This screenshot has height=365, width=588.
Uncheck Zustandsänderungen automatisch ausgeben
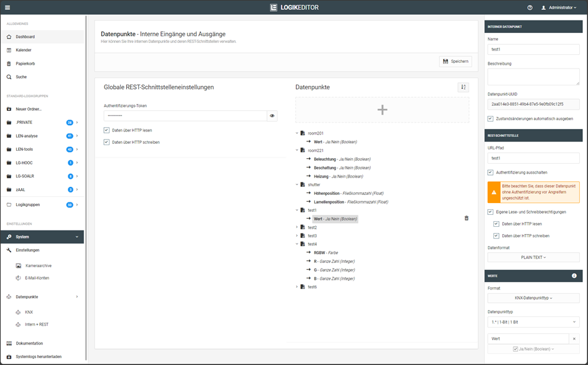[x=490, y=118]
